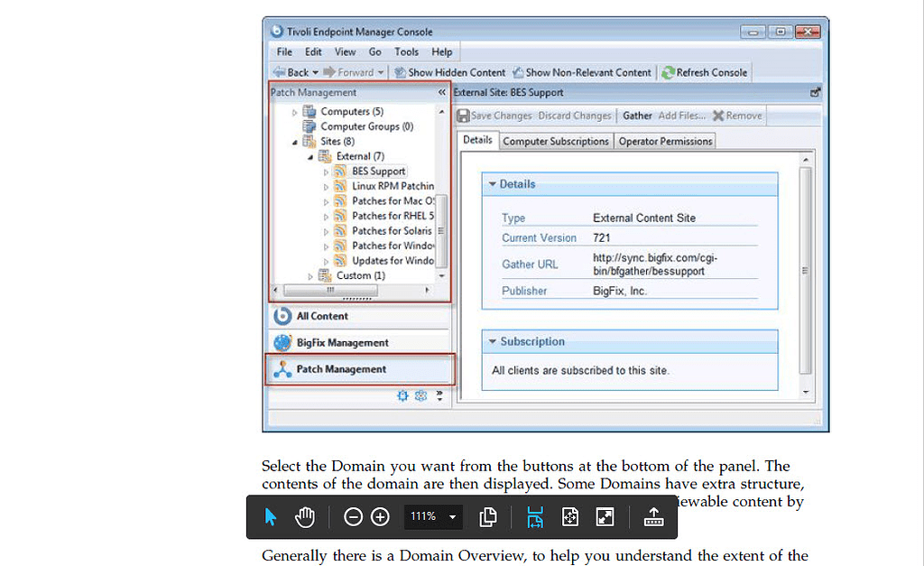The width and height of the screenshot is (924, 566).
Task: Open the Tools menu
Action: (406, 51)
